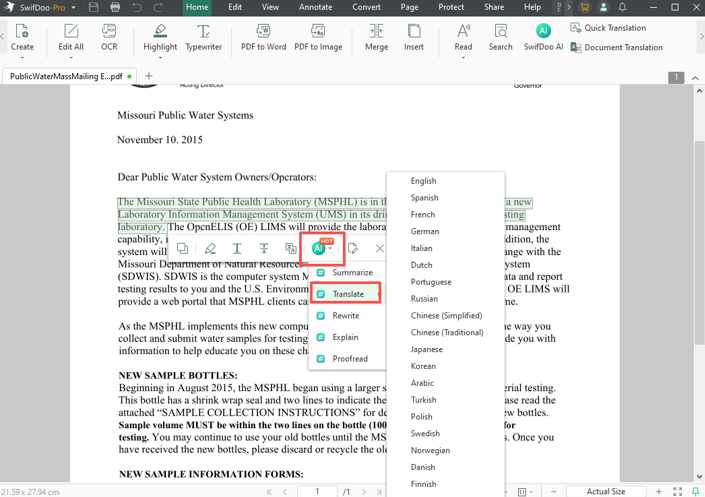The width and height of the screenshot is (705, 497).
Task: Select the Typewriter tool
Action: pyautogui.click(x=203, y=37)
